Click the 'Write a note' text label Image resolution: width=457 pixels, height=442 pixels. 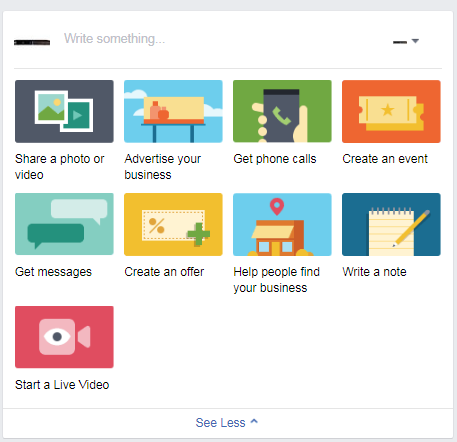pos(374,272)
